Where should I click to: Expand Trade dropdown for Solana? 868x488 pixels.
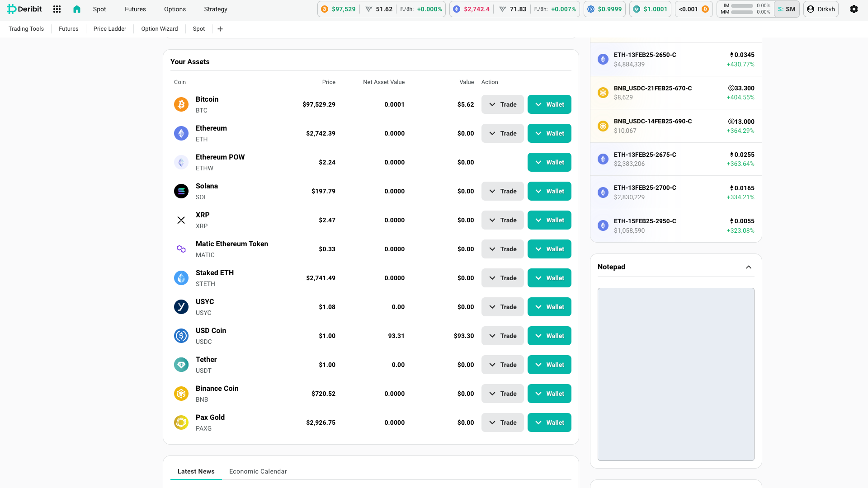pos(502,191)
